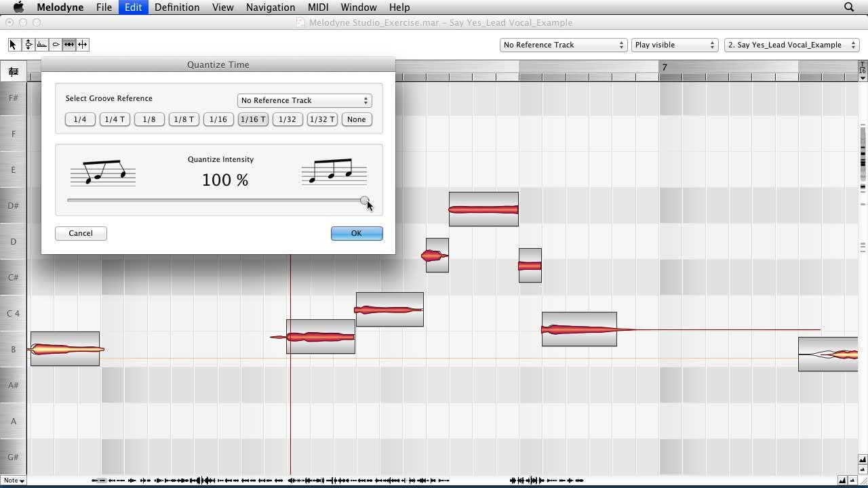Choose 1/8 T groove quantize
This screenshot has width=868, height=488.
click(x=184, y=119)
